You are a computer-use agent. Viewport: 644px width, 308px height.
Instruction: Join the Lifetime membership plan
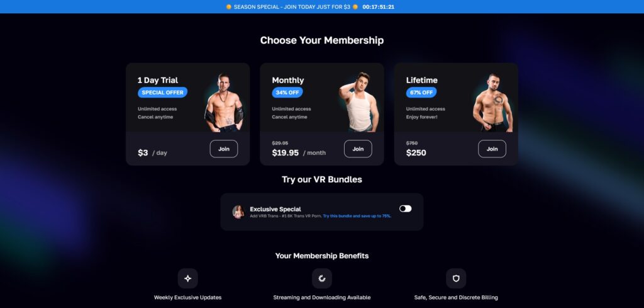pos(492,149)
